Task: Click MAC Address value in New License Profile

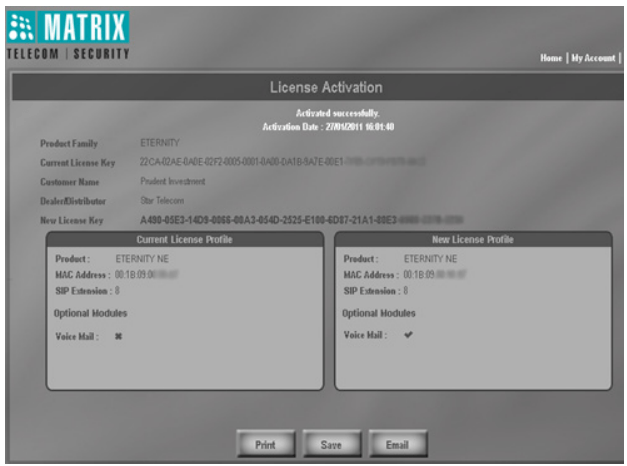Action: [x=435, y=274]
